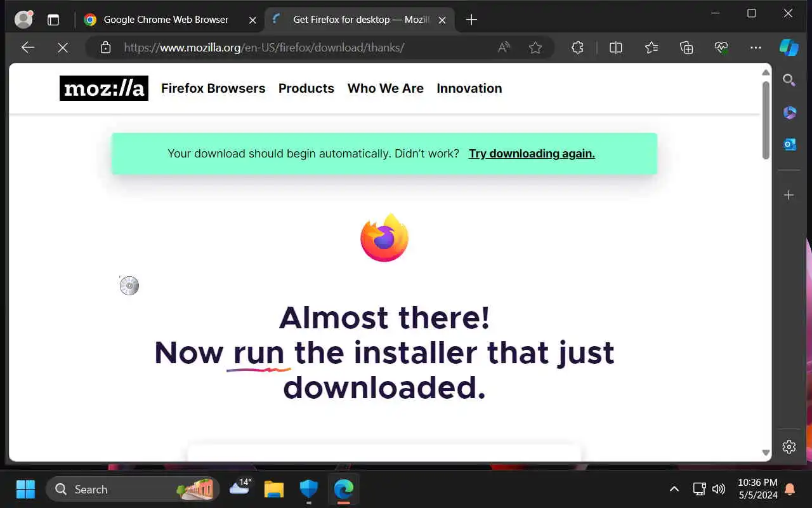The image size is (812, 508).
Task: Click page scrollbar up arrow
Action: (766, 72)
